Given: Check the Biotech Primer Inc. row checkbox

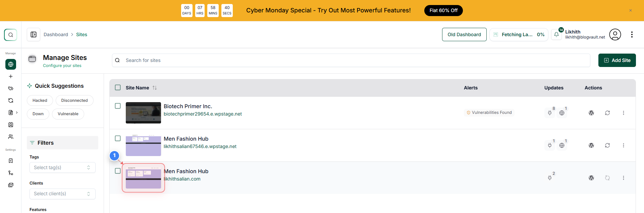Looking at the screenshot, I should pos(118,106).
